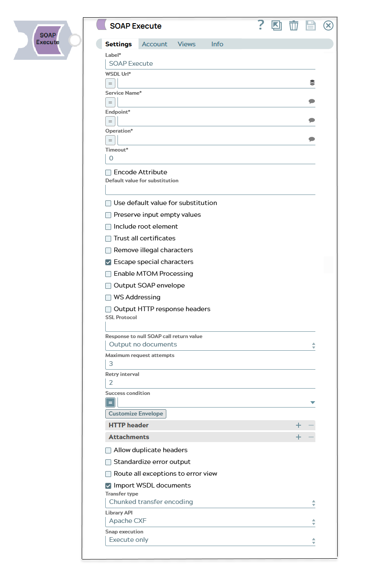The width and height of the screenshot is (392, 581).
Task: Open suggestions bubble for Service Name
Action: coord(312,101)
